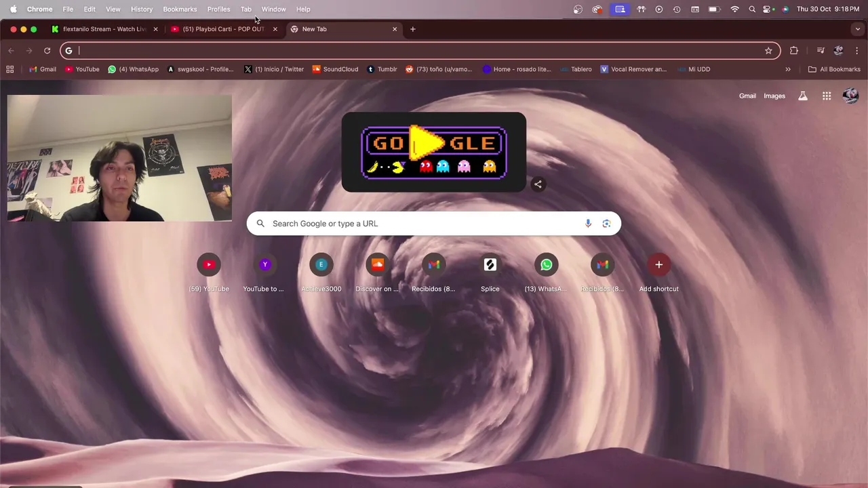868x488 pixels.
Task: Open the YouTube shortcut tile
Action: [x=209, y=273]
